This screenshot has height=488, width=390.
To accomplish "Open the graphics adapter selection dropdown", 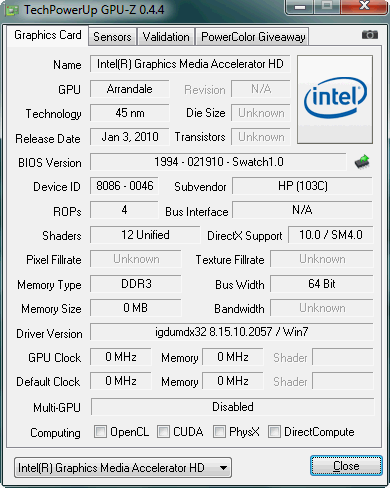I will point(123,468).
